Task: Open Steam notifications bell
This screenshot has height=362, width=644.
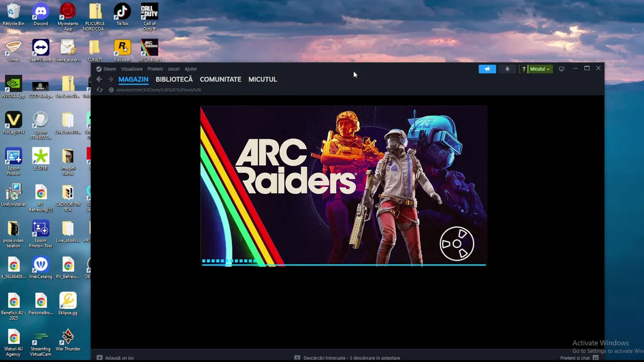Action: click(507, 69)
